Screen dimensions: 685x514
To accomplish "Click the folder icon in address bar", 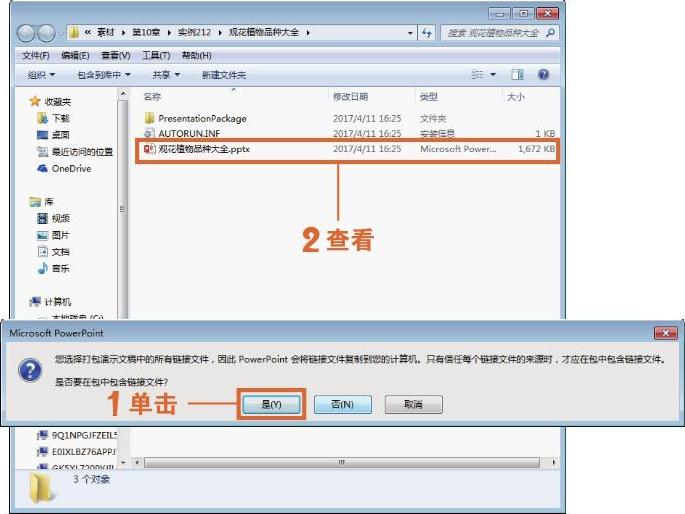I will click(x=74, y=32).
